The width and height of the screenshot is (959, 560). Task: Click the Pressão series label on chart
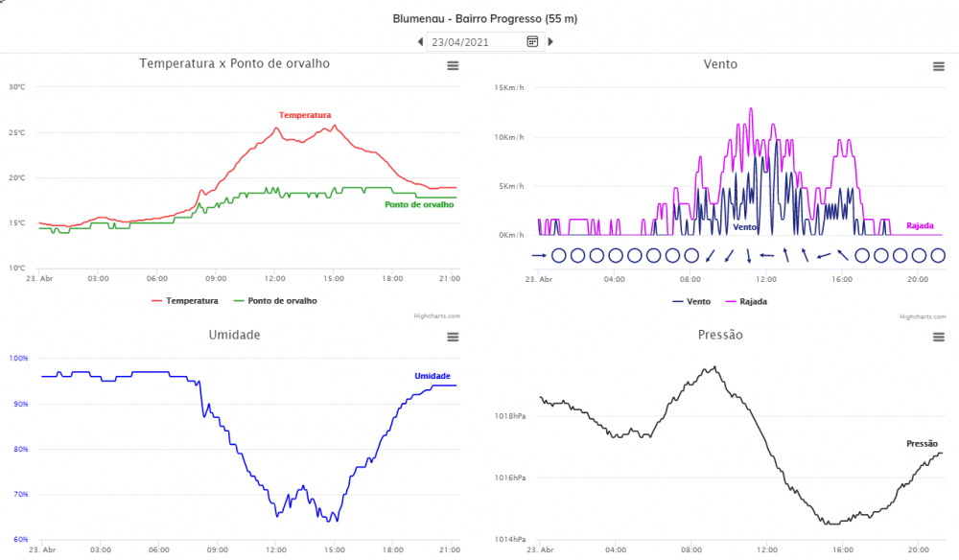(922, 444)
